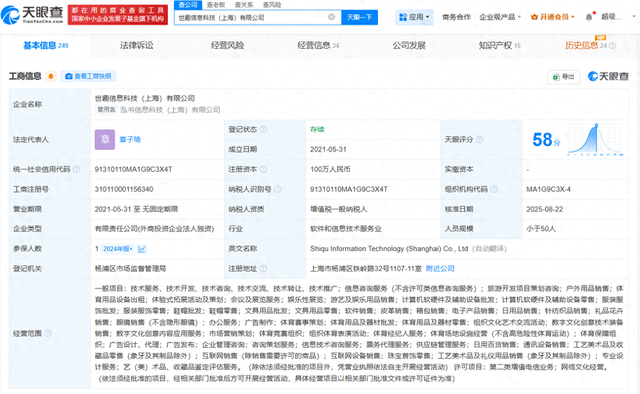640x394 pixels.
Task: Expand the 企业级产品 dropdown
Action: pos(500,17)
